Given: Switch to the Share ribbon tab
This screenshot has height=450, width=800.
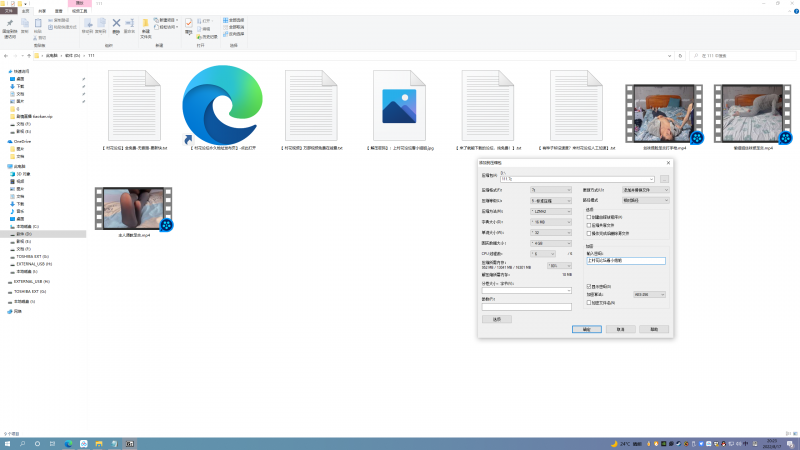Looking at the screenshot, I should pos(42,11).
